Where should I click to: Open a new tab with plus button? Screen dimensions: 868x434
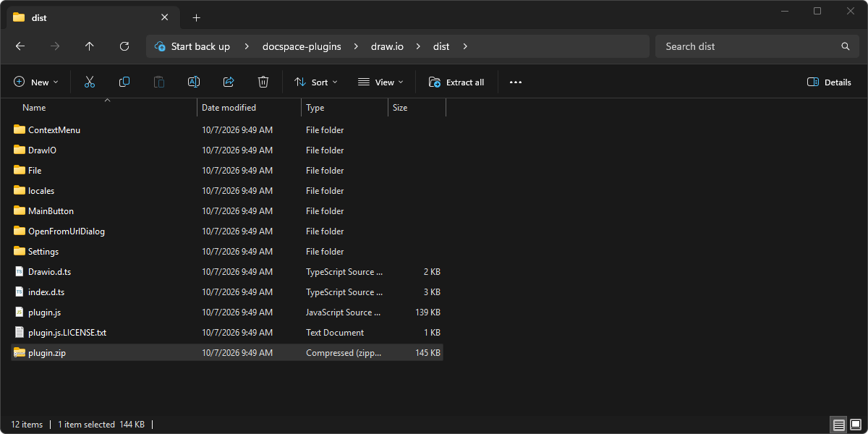196,17
